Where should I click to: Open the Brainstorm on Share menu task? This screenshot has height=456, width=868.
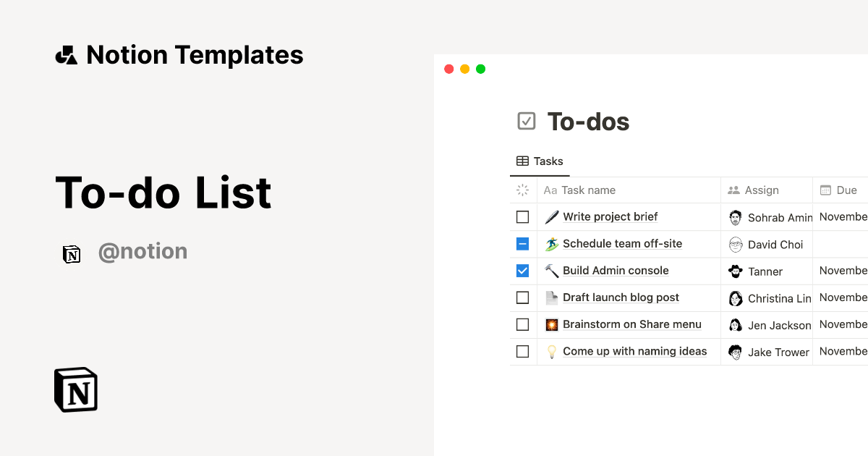coord(632,324)
